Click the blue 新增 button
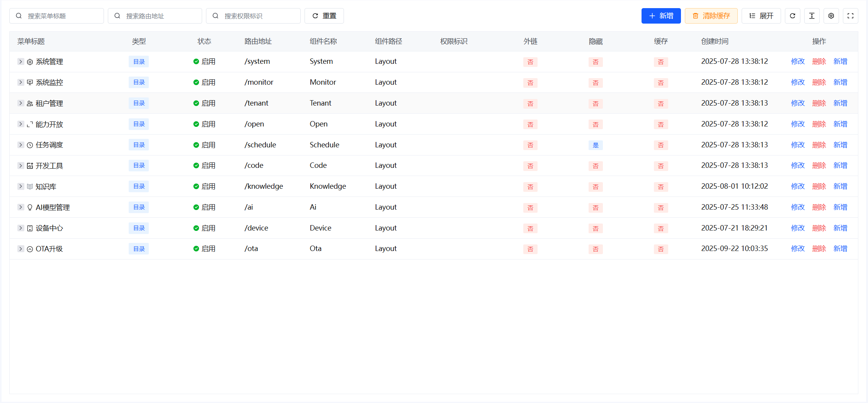Image resolution: width=868 pixels, height=403 pixels. pyautogui.click(x=661, y=16)
